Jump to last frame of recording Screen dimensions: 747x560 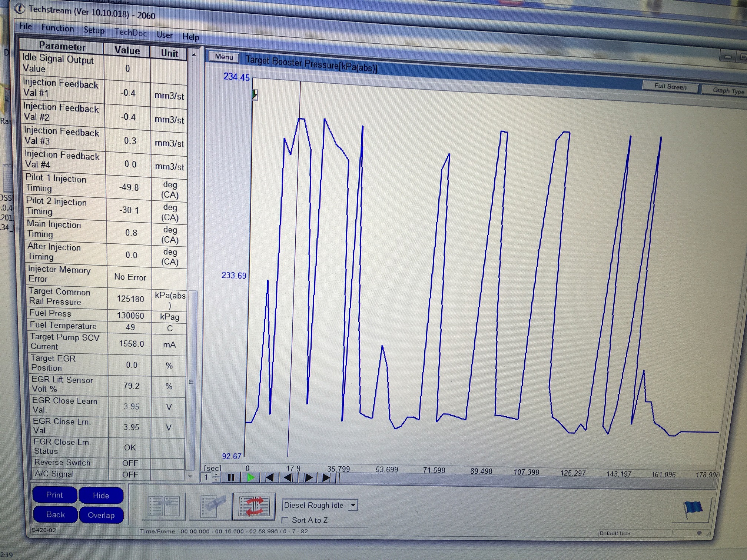pyautogui.click(x=326, y=478)
